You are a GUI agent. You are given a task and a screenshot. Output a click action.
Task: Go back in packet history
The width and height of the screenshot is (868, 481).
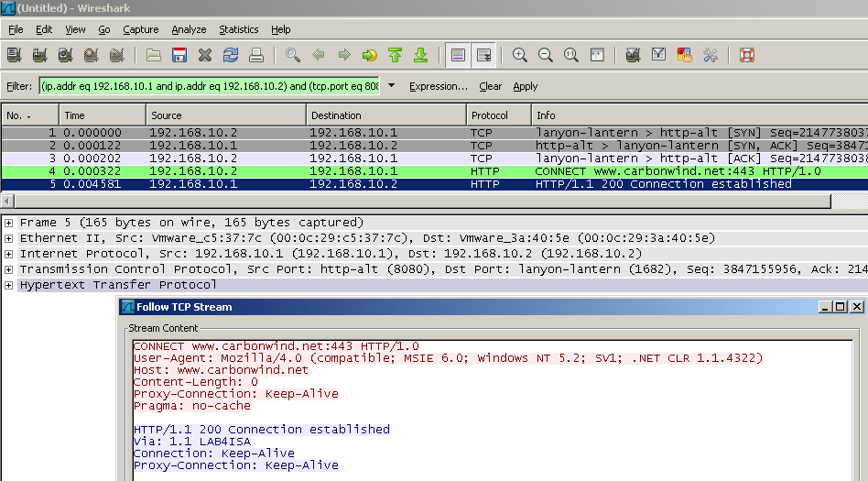click(x=319, y=55)
